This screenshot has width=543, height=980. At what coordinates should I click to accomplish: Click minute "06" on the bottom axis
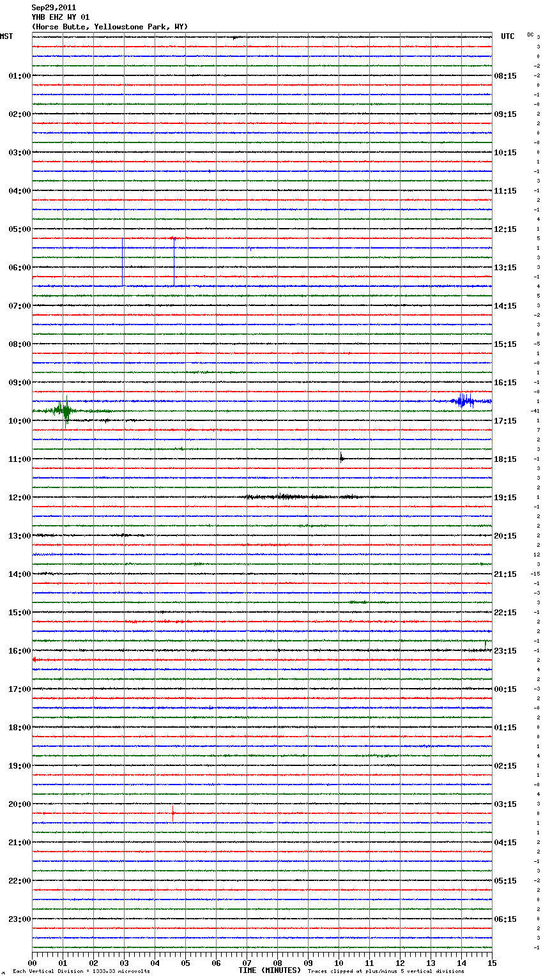(216, 963)
